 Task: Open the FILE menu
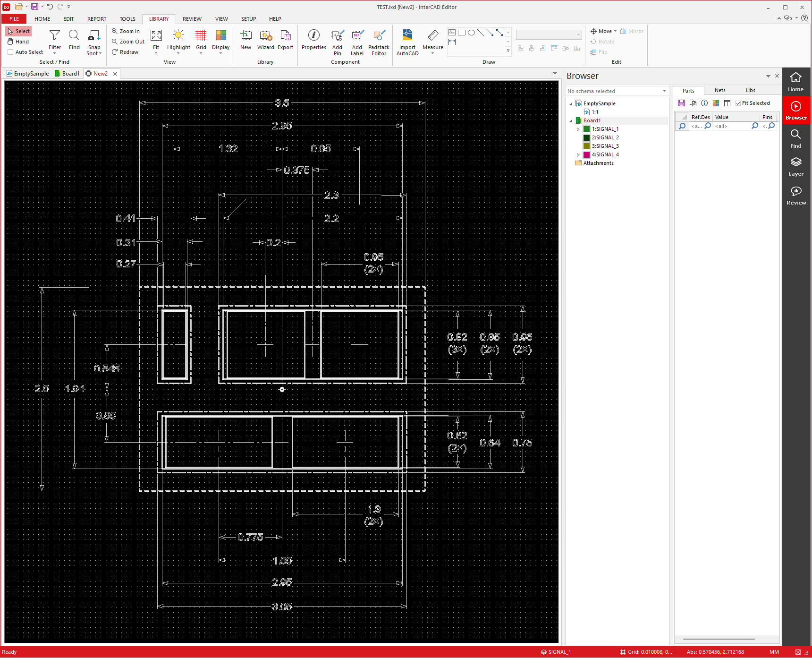(x=14, y=19)
